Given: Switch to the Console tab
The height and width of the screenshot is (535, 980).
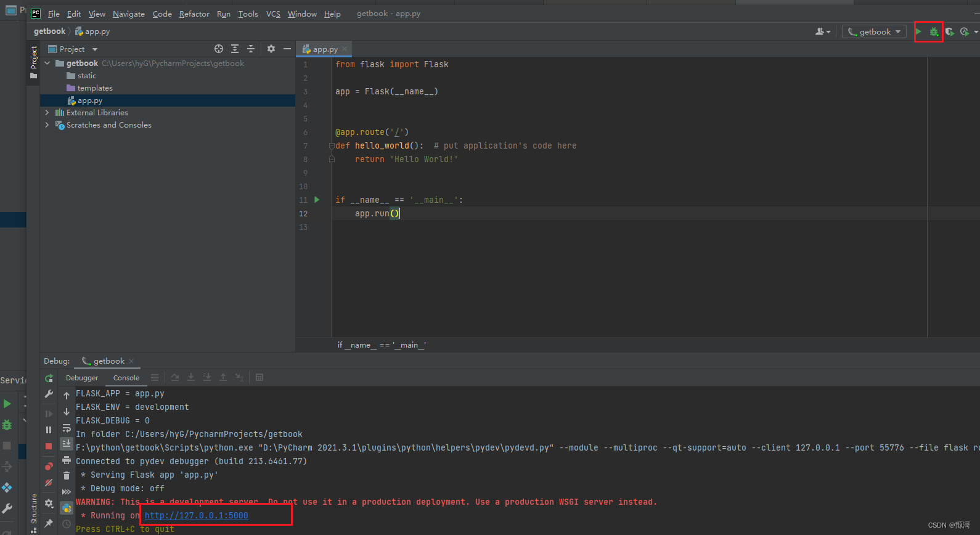Looking at the screenshot, I should tap(126, 378).
